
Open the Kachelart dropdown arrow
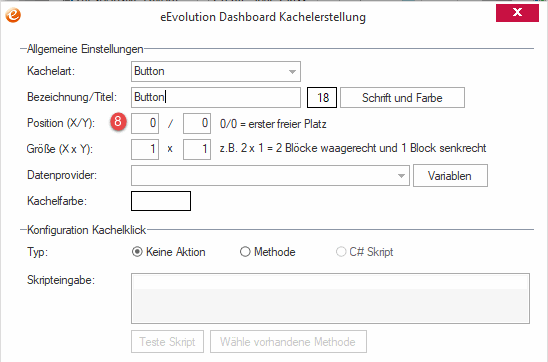pos(292,72)
